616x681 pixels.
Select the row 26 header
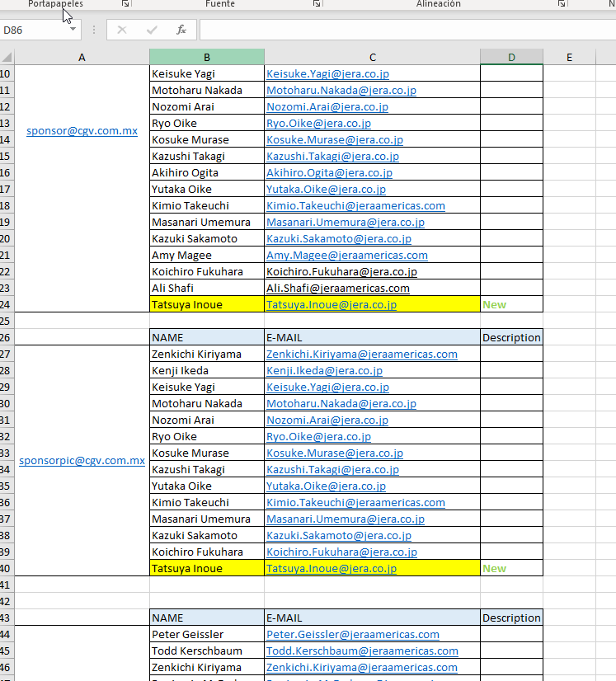[x=7, y=337]
